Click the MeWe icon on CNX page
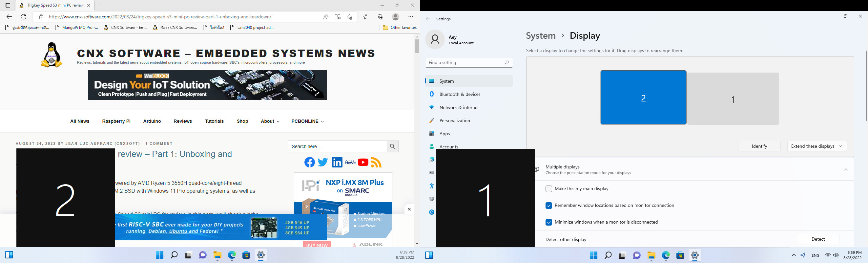The width and height of the screenshot is (868, 263). (x=350, y=163)
